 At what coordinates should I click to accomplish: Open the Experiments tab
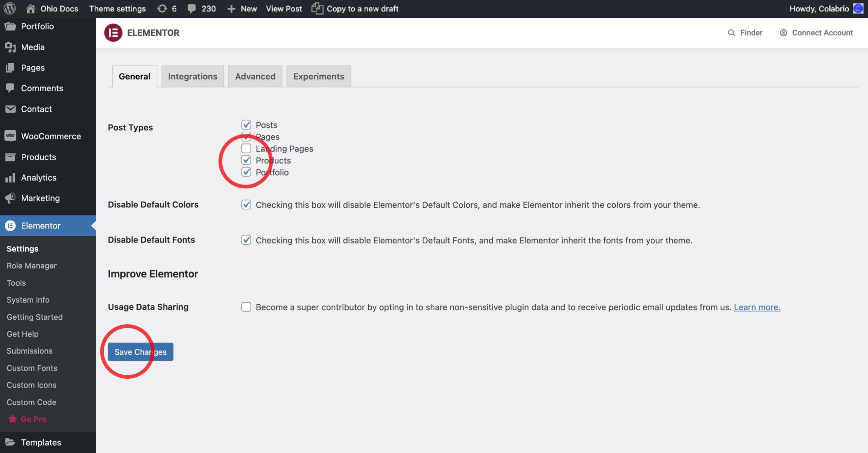(x=319, y=76)
